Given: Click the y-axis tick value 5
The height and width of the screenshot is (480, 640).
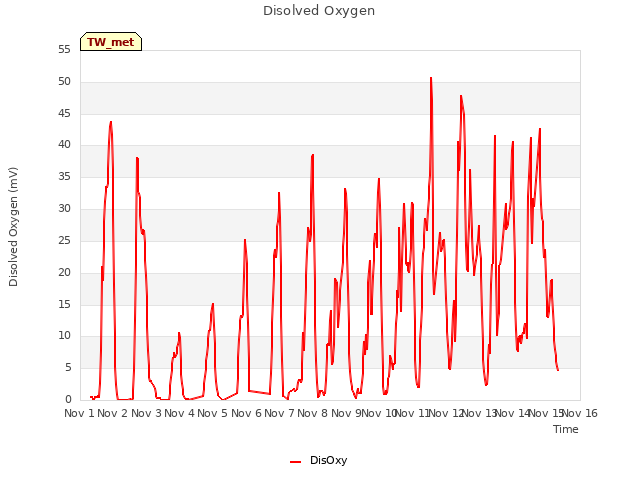Looking at the screenshot, I should (x=68, y=368).
